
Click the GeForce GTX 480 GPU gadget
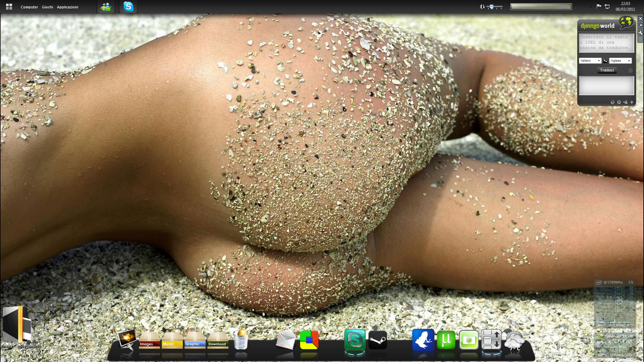tap(615, 345)
